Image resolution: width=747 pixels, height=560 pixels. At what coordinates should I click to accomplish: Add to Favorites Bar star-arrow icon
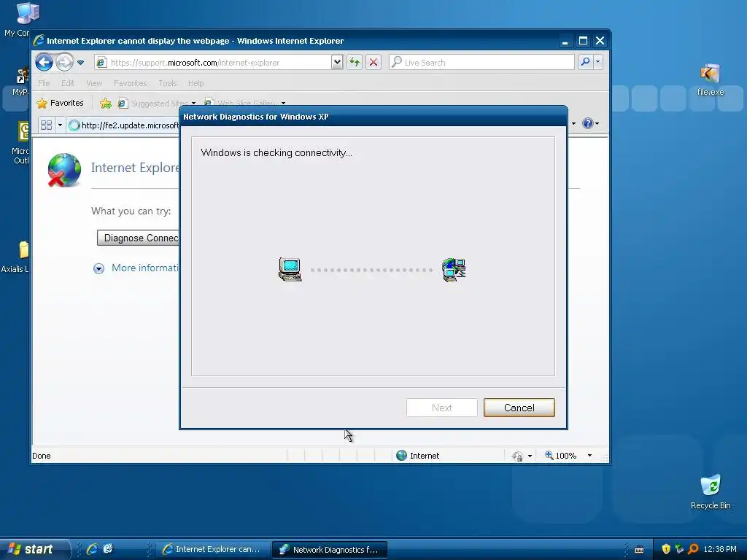tap(106, 103)
